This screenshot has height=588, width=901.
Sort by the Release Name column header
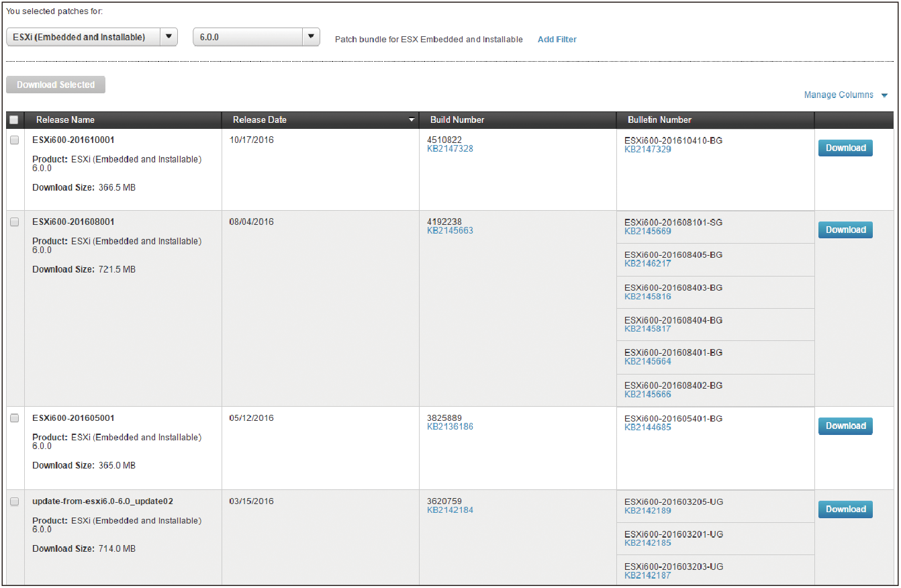(x=65, y=120)
